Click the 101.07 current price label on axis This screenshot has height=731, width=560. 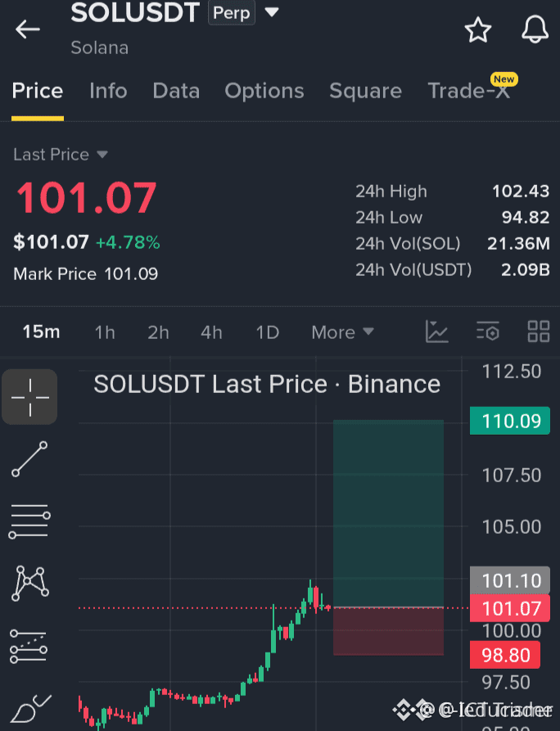coord(509,608)
